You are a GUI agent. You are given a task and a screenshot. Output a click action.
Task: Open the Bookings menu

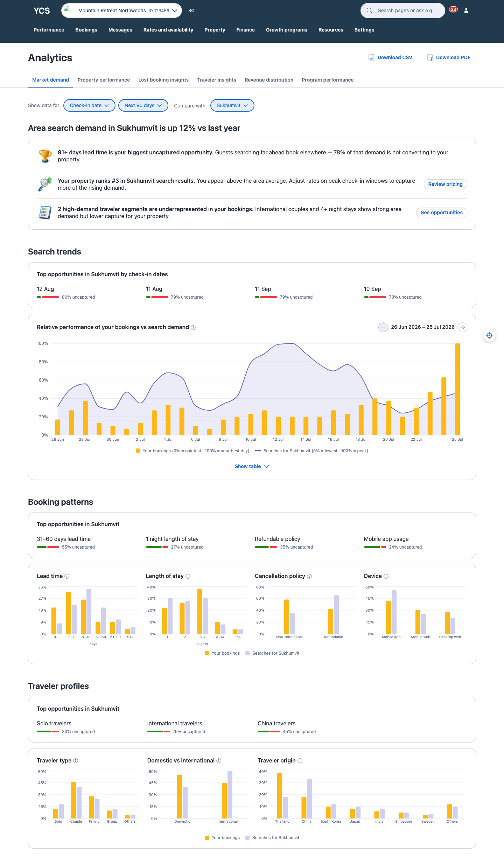(86, 30)
